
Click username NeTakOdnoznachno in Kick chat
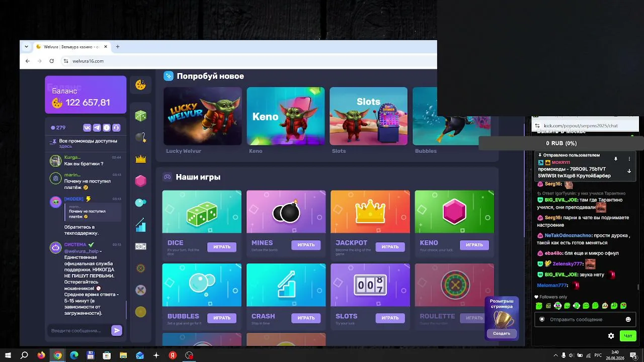pos(568,235)
